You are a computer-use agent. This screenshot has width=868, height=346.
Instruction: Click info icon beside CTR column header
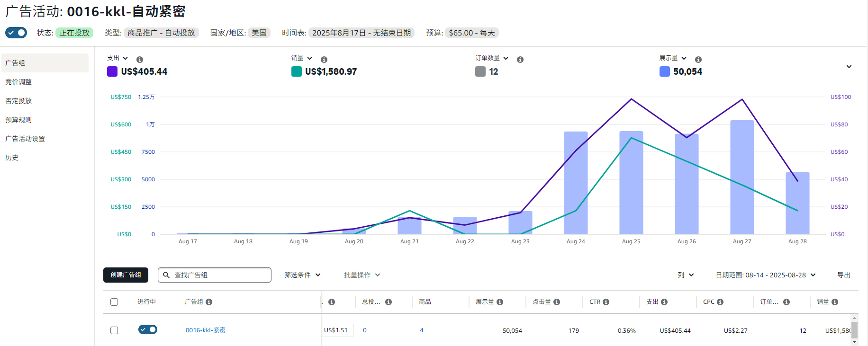coord(606,302)
